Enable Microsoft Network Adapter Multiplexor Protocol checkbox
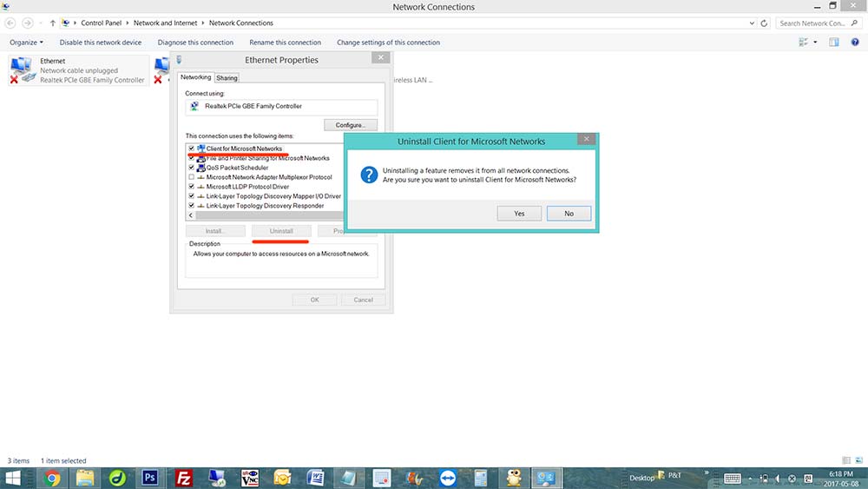The image size is (868, 489). pos(192,177)
